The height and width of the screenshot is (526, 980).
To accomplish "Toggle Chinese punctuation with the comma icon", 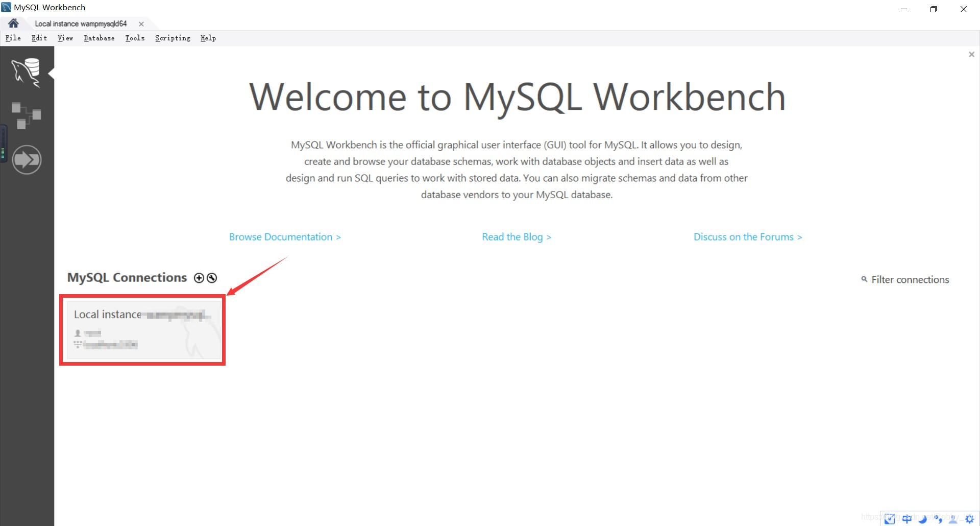I will (938, 519).
